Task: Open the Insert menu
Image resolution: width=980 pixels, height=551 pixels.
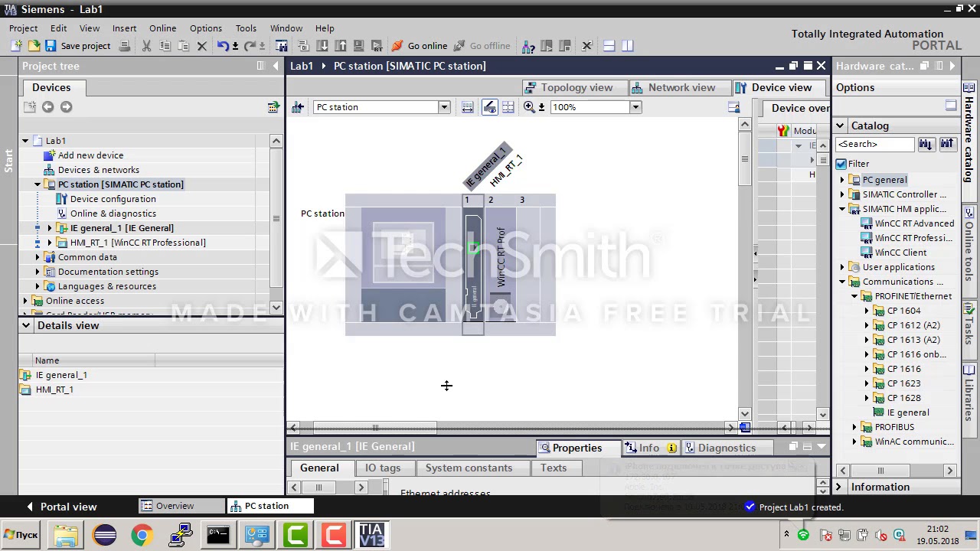Action: tap(124, 28)
